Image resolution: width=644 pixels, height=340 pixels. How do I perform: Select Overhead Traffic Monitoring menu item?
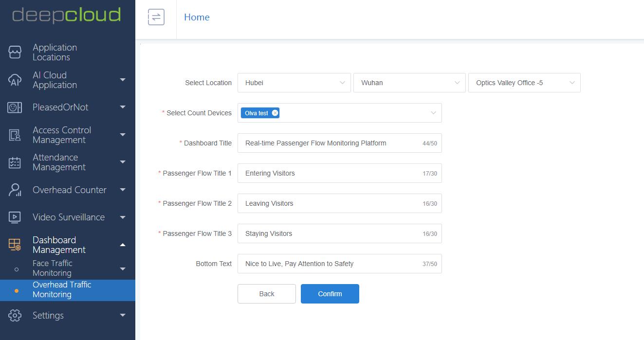coord(62,289)
